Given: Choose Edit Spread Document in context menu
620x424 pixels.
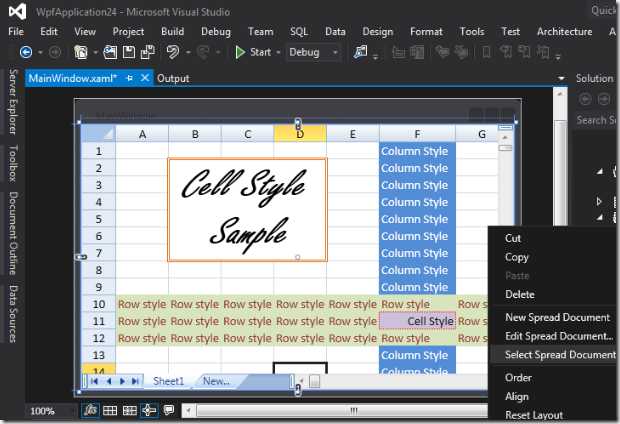Looking at the screenshot, I should [x=558, y=336].
